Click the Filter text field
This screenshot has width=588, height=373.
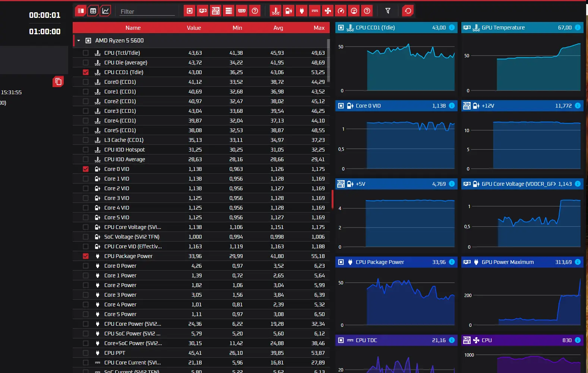tap(147, 12)
